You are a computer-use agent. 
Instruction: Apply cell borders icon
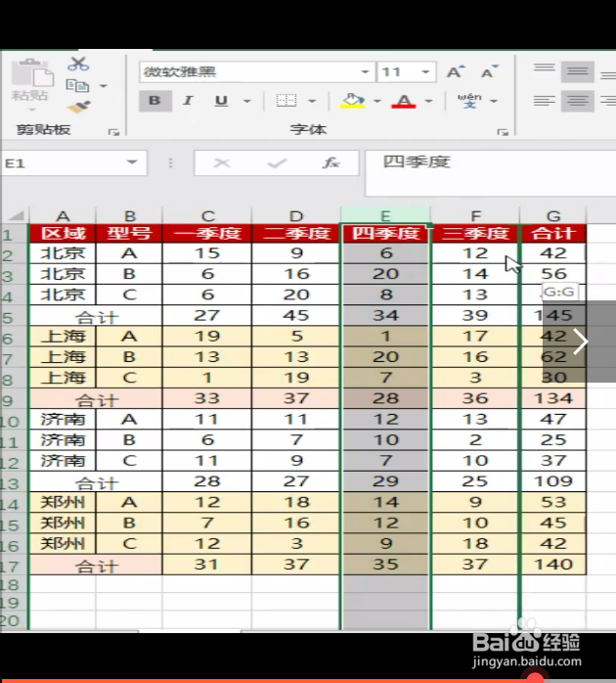pyautogui.click(x=286, y=101)
